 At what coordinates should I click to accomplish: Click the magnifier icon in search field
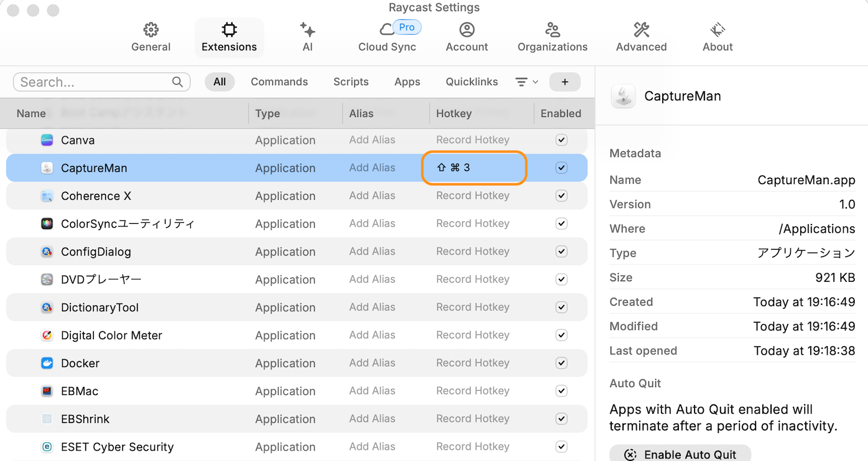177,82
